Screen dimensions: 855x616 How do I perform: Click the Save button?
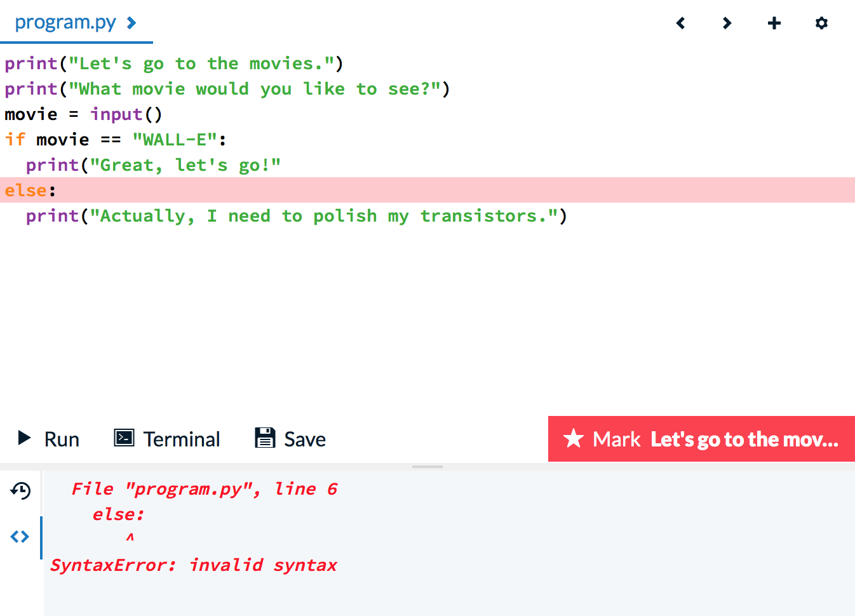click(289, 438)
